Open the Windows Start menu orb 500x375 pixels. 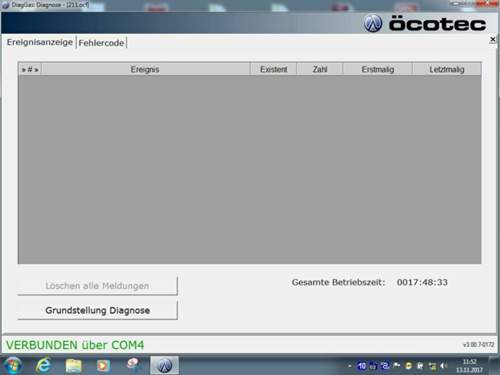[x=12, y=365]
